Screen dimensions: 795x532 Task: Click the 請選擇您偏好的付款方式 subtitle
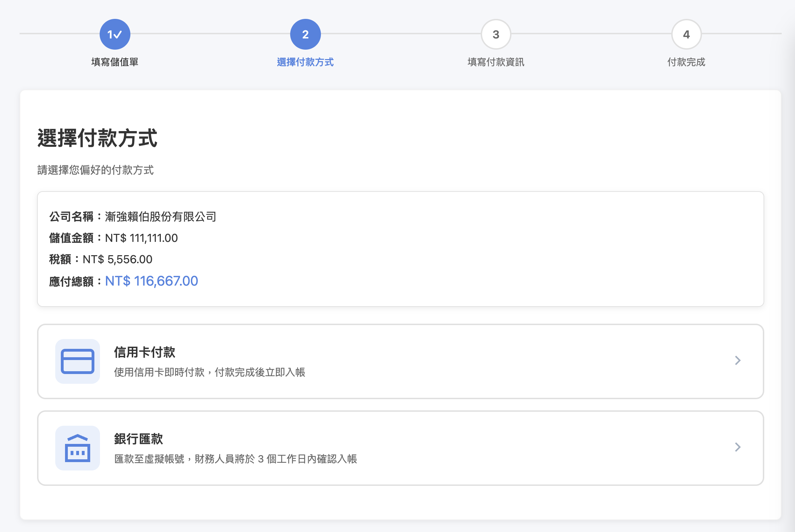pos(95,170)
